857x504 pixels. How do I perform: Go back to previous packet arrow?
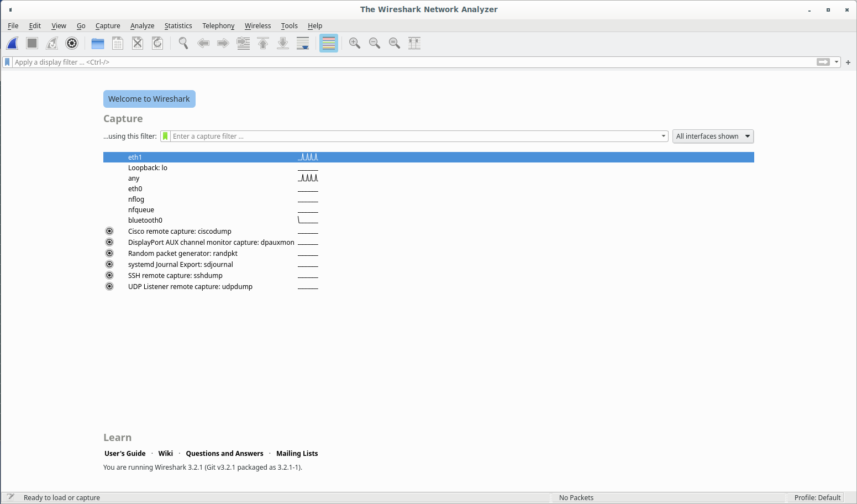(203, 43)
